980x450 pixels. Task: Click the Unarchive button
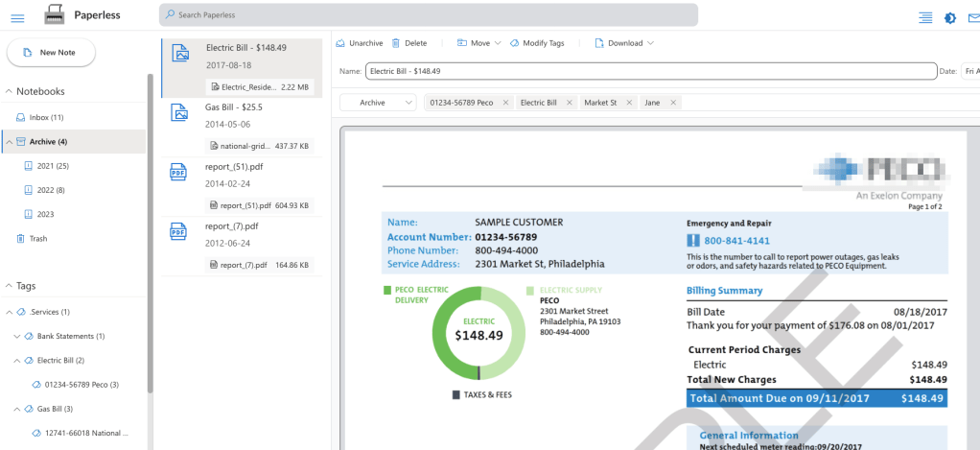tap(360, 43)
